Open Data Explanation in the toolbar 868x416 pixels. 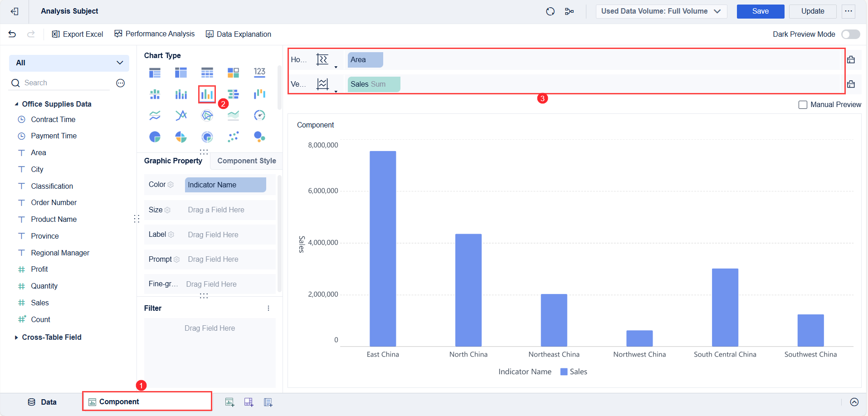(239, 34)
